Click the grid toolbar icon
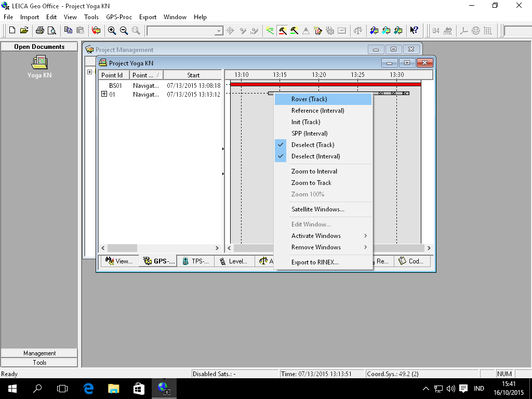The width and height of the screenshot is (532, 399). point(488,31)
